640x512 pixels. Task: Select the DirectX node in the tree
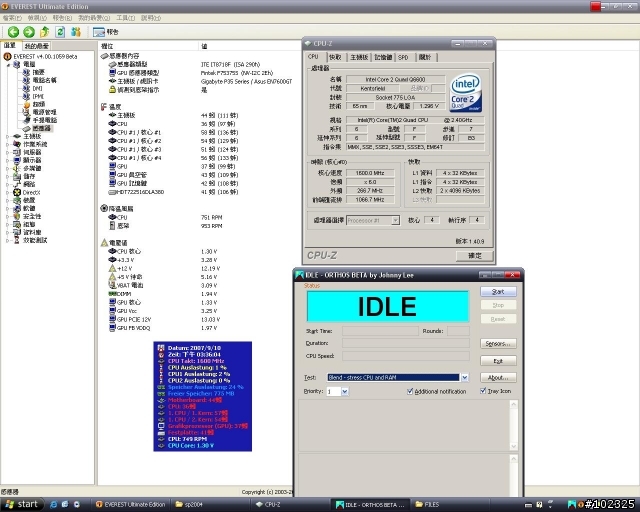coord(27,192)
